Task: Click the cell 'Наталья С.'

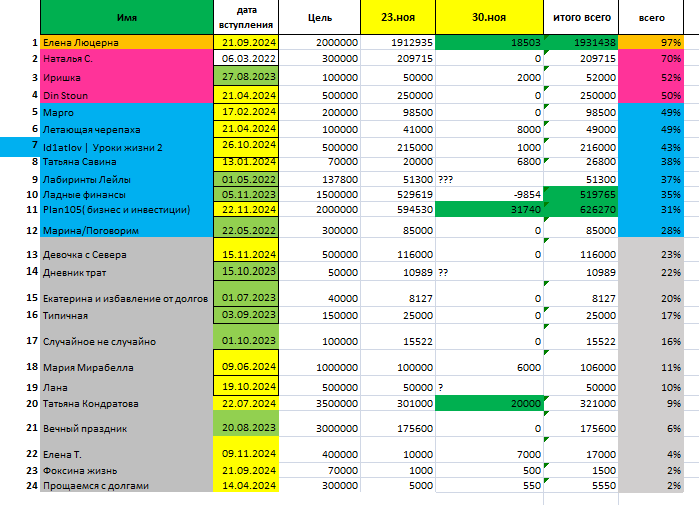Action: (x=127, y=58)
